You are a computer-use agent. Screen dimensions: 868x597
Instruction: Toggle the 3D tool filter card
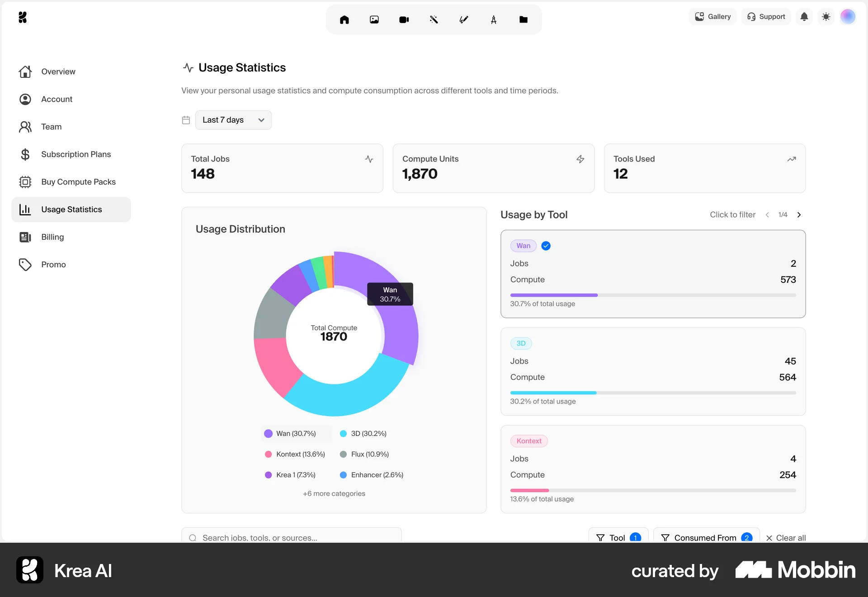pyautogui.click(x=653, y=371)
